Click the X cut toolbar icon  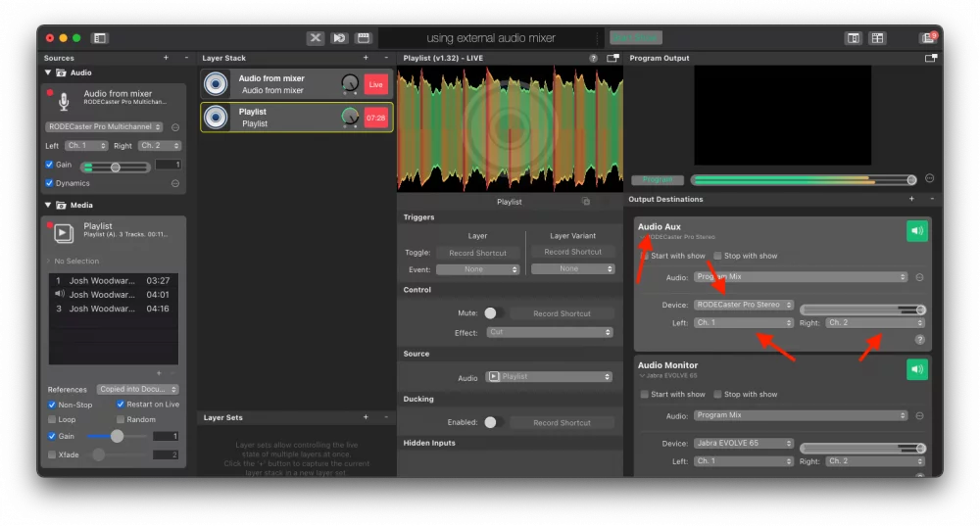[315, 38]
